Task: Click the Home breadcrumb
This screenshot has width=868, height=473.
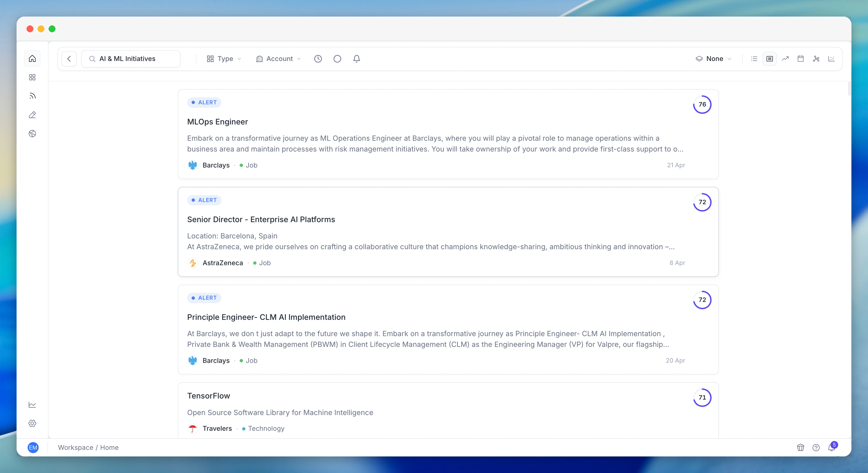Action: coord(109,447)
